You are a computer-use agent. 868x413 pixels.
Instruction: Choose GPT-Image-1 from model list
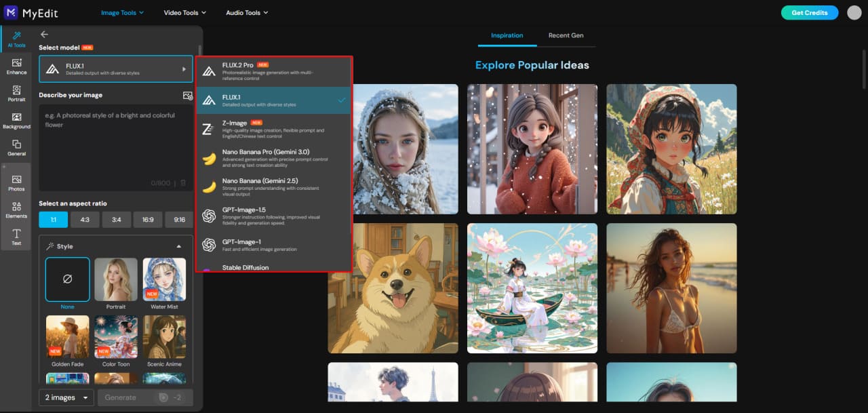[x=273, y=245]
